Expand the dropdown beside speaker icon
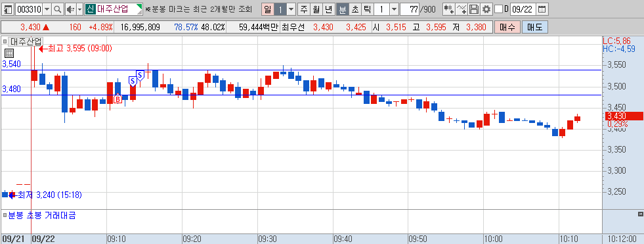The height and width of the screenshot is (244, 644). (x=79, y=9)
